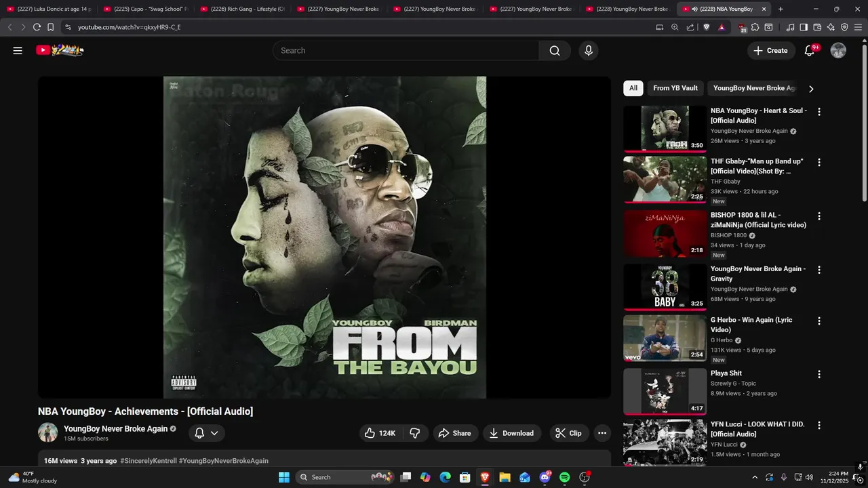Image resolution: width=868 pixels, height=488 pixels.
Task: Open the channel avatar beside title
Action: tap(47, 432)
